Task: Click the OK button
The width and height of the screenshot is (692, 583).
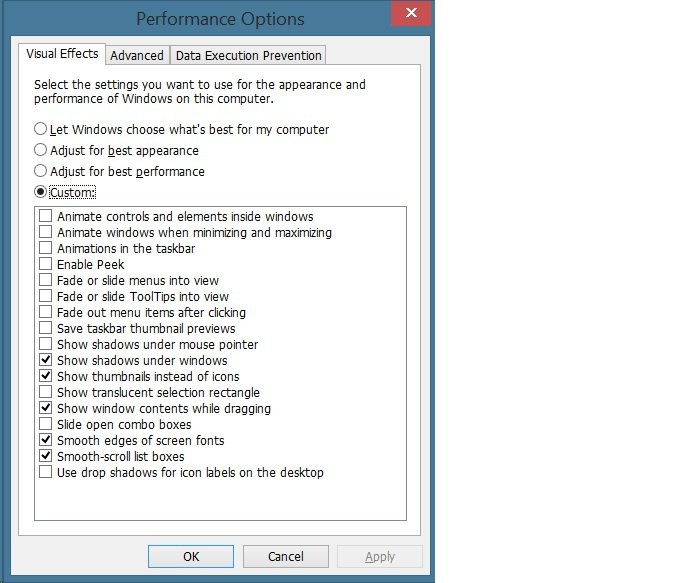Action: 191,556
